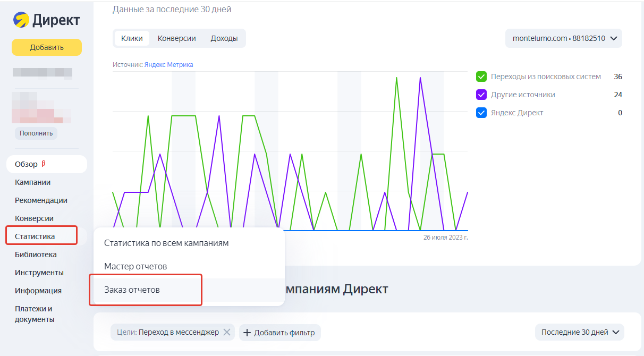Choose 'Заказ отчетов' in the submenu
Viewport: 644px width, 356px height.
(189, 290)
